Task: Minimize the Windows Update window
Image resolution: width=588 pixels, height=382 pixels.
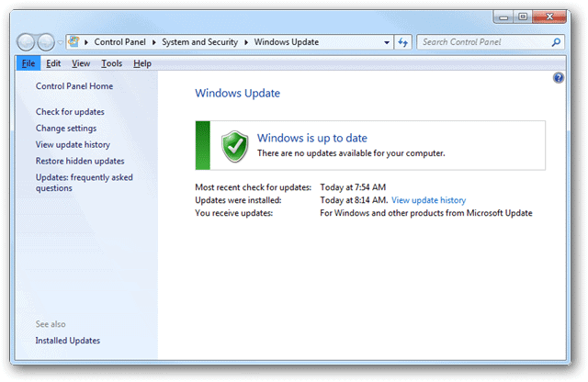Action: 503,17
